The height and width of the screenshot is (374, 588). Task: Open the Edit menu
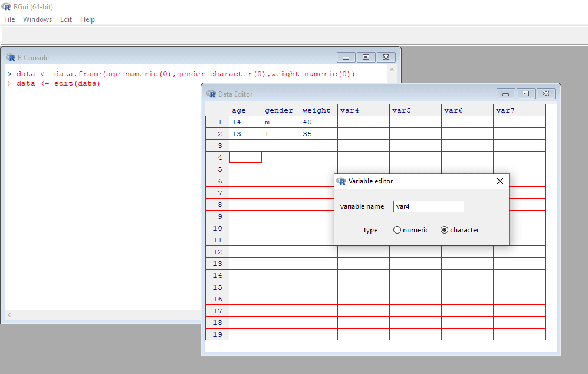coord(65,19)
